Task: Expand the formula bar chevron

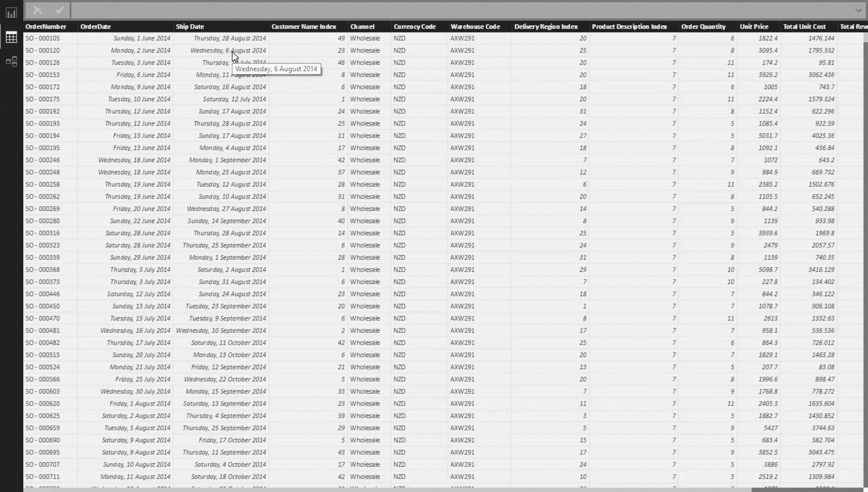Action: pyautogui.click(x=858, y=10)
